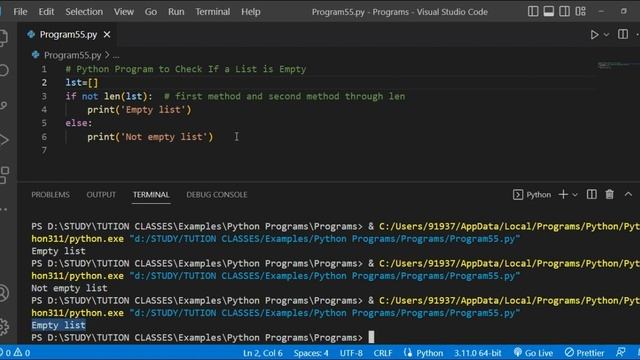Place cursor on the lst=[] code line
The width and height of the screenshot is (640, 360).
pos(82,82)
